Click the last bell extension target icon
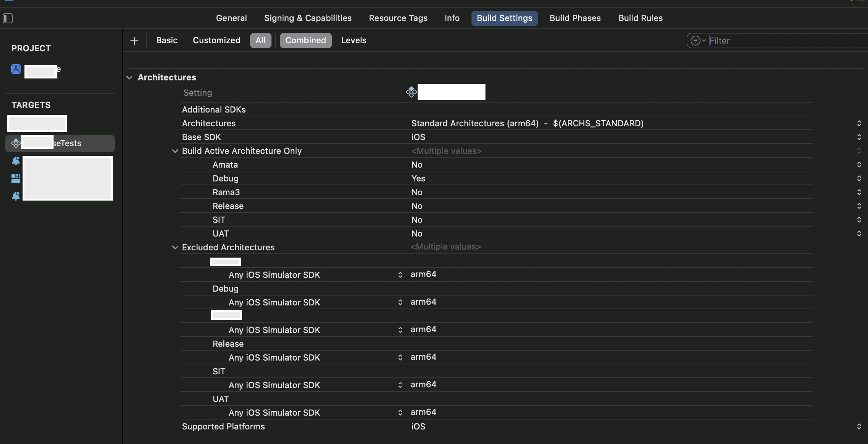Image resolution: width=868 pixels, height=444 pixels. click(x=16, y=196)
